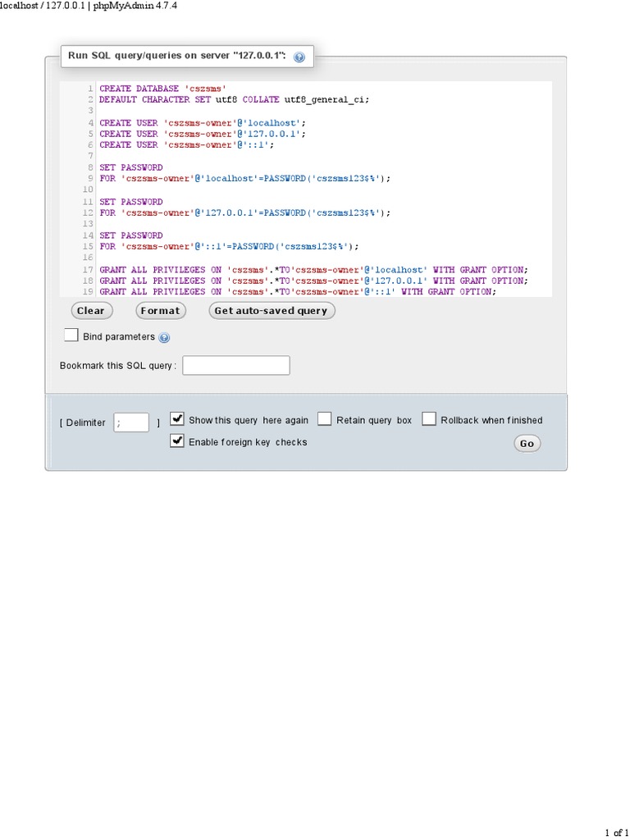This screenshot has width=630, height=840.
Task: Tick the Retain query box checkbox
Action: pos(325,419)
